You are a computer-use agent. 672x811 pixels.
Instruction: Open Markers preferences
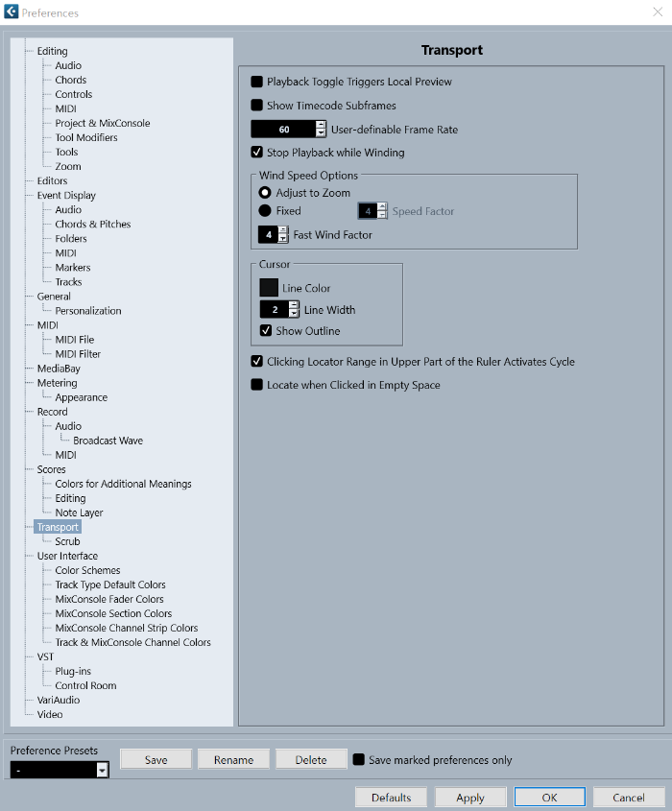click(73, 268)
